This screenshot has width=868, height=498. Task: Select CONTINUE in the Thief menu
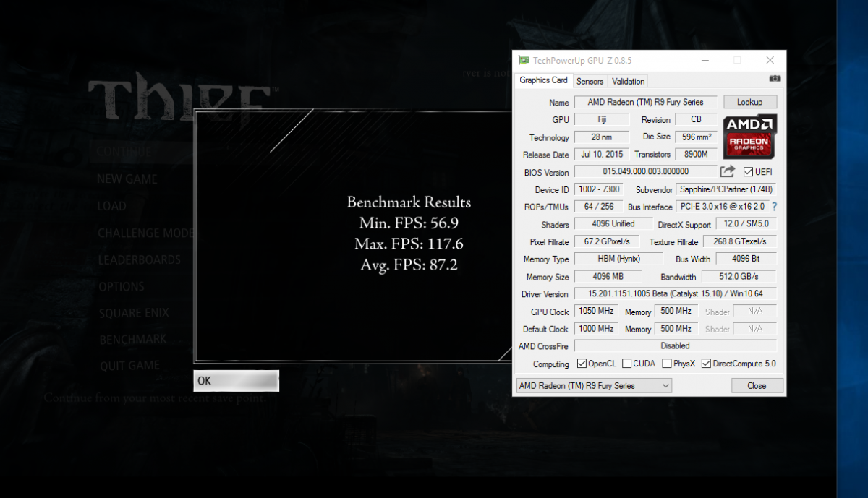tap(124, 153)
